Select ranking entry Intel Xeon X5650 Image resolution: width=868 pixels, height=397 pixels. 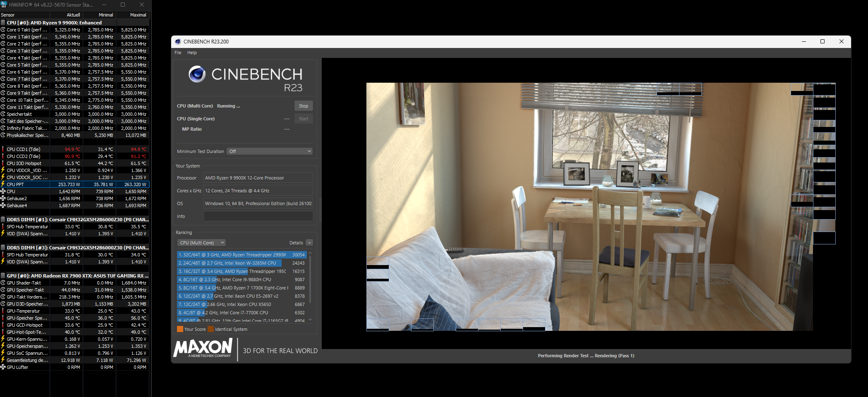pyautogui.click(x=242, y=304)
